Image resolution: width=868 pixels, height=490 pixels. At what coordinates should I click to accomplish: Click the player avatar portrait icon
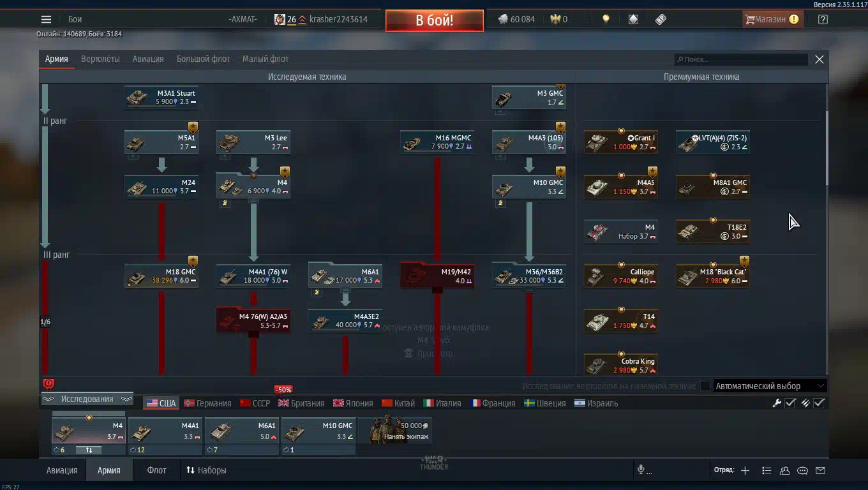[280, 19]
